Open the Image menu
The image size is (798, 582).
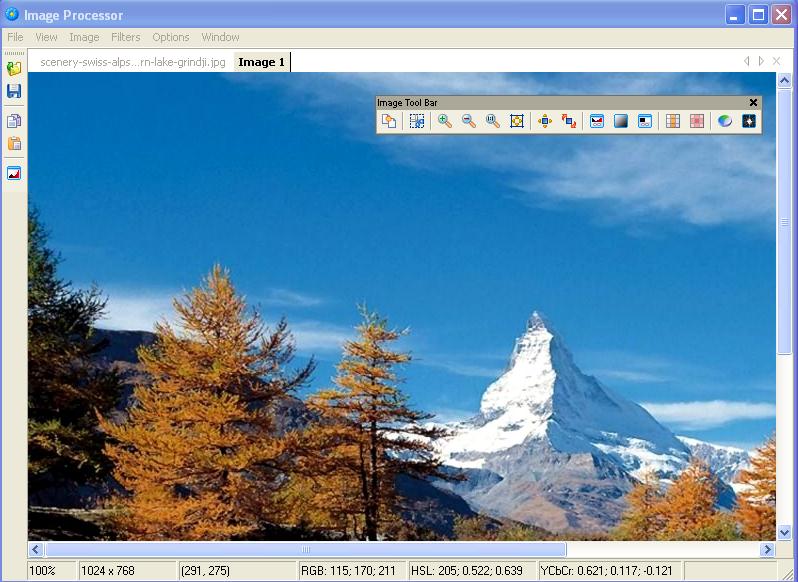[84, 37]
